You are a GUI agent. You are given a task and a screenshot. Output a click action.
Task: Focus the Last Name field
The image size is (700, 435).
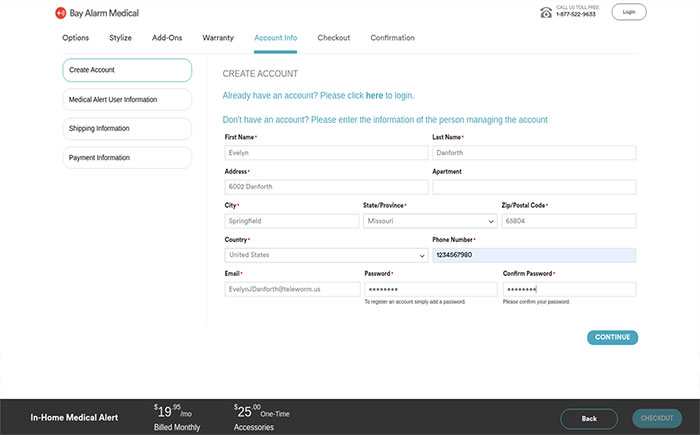tap(534, 153)
